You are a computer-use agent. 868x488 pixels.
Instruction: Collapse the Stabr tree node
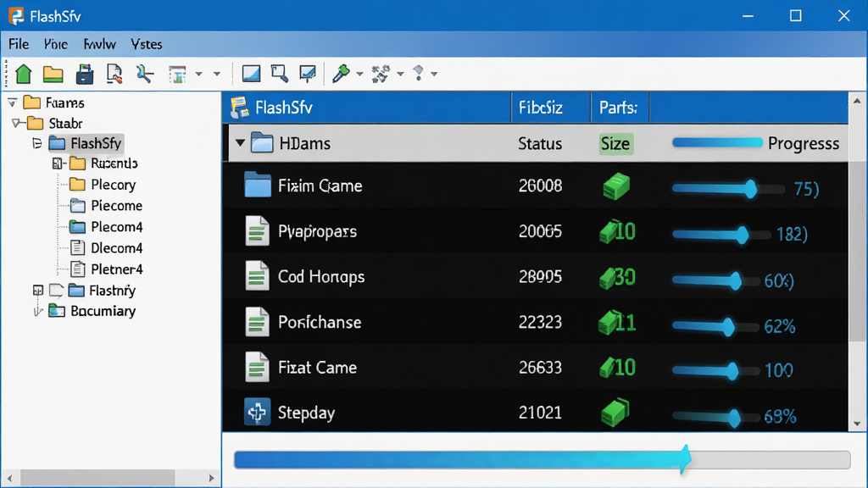[17, 123]
